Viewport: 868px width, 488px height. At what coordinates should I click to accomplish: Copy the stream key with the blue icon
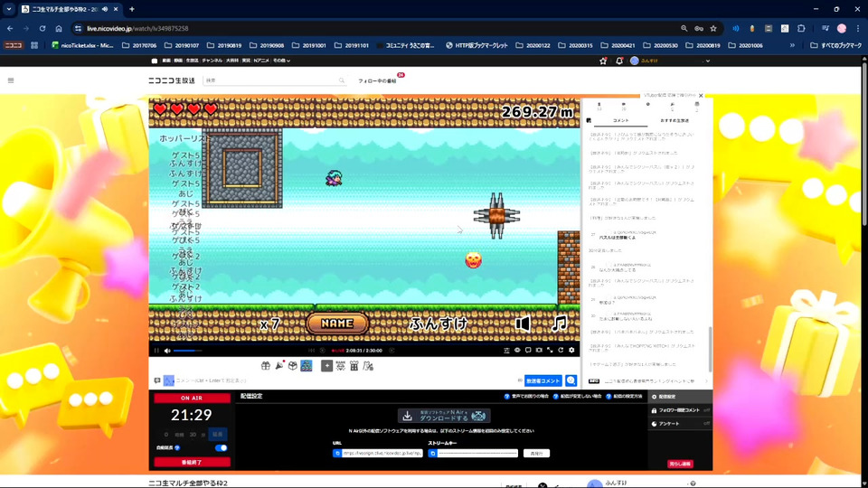point(433,453)
